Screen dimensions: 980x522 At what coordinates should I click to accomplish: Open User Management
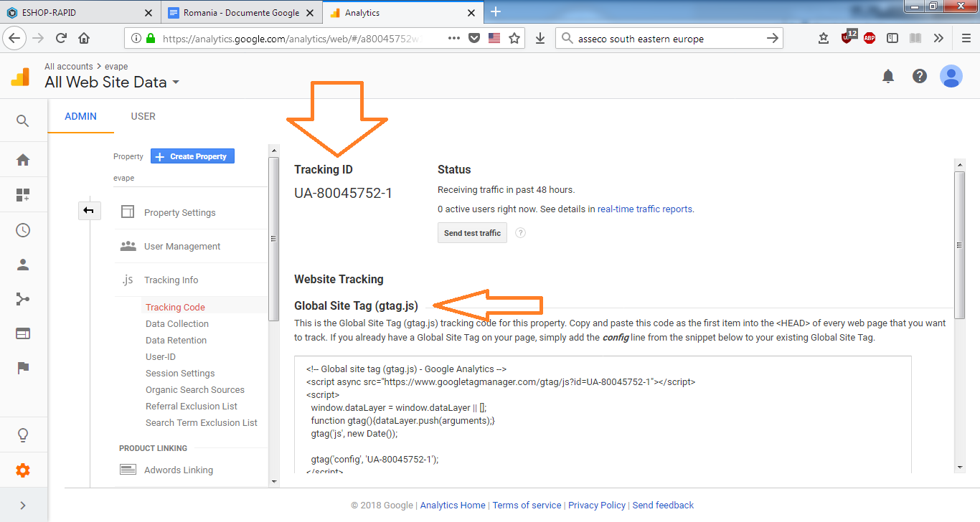point(182,246)
